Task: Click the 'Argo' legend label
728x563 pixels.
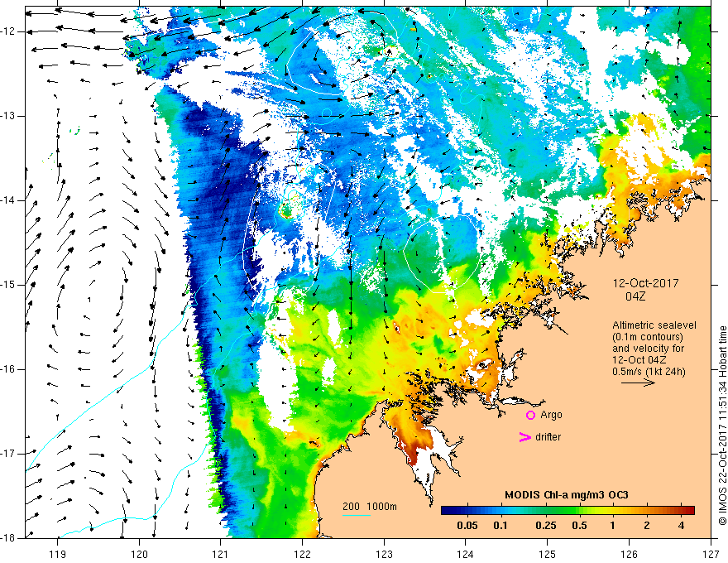Action: (x=551, y=415)
